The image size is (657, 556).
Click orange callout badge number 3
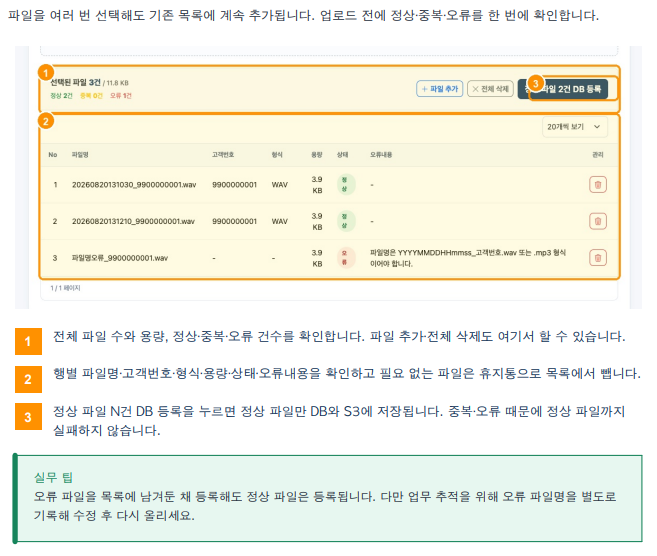[535, 83]
